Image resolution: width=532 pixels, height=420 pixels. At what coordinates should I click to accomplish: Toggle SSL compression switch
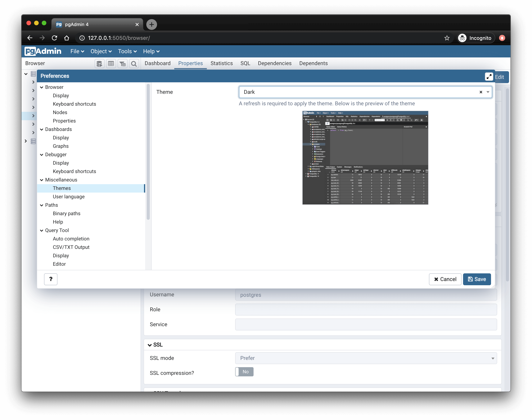click(x=244, y=372)
